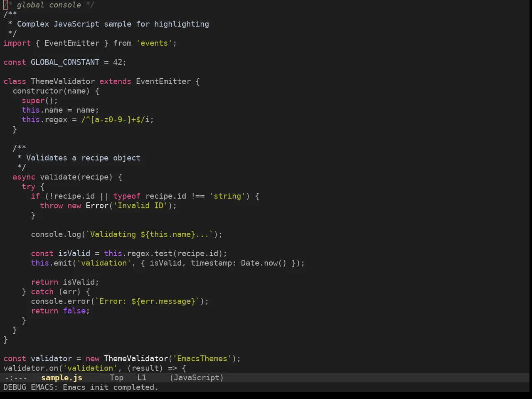The height and width of the screenshot is (399, 532).
Task: Click the super() call
Action: (40, 101)
